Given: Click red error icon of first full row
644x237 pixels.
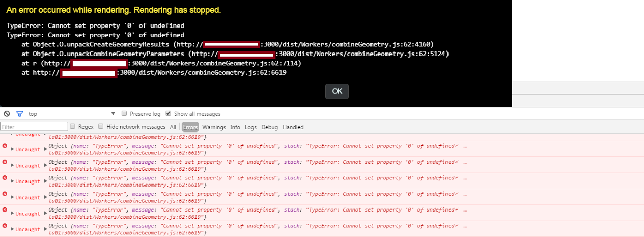Looking at the screenshot, I should point(5,146).
